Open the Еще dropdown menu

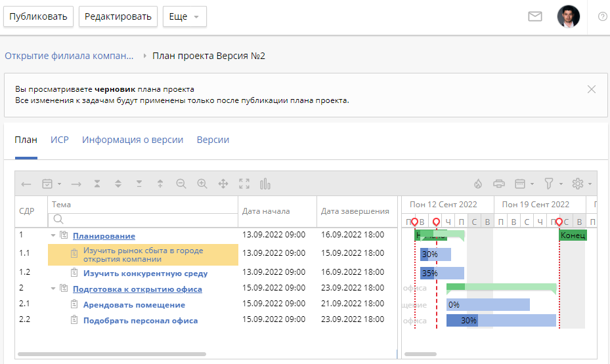pos(185,16)
